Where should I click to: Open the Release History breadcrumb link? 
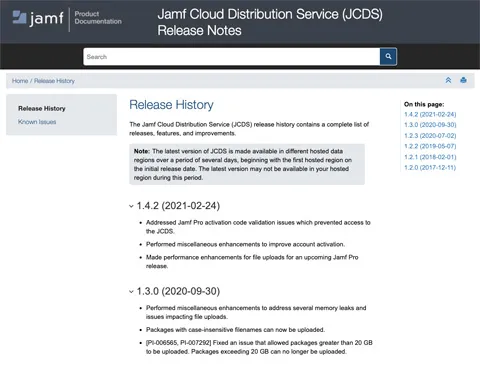pos(54,81)
